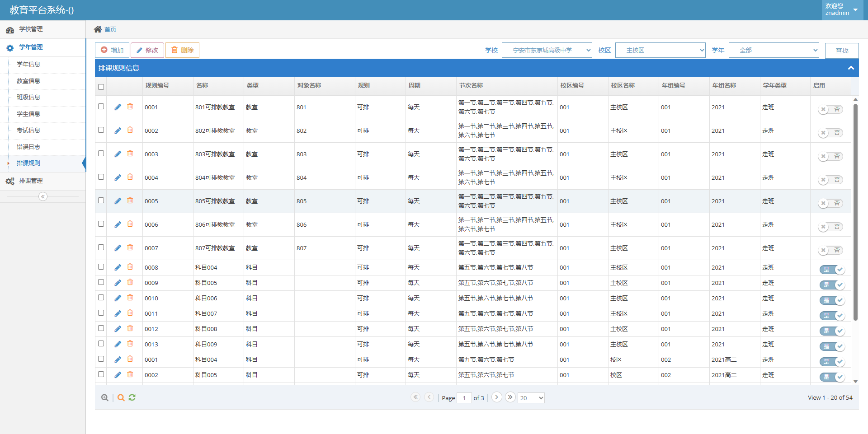This screenshot has width=868, height=434.
Task: Click trash icon in row 0007
Action: pyautogui.click(x=130, y=247)
